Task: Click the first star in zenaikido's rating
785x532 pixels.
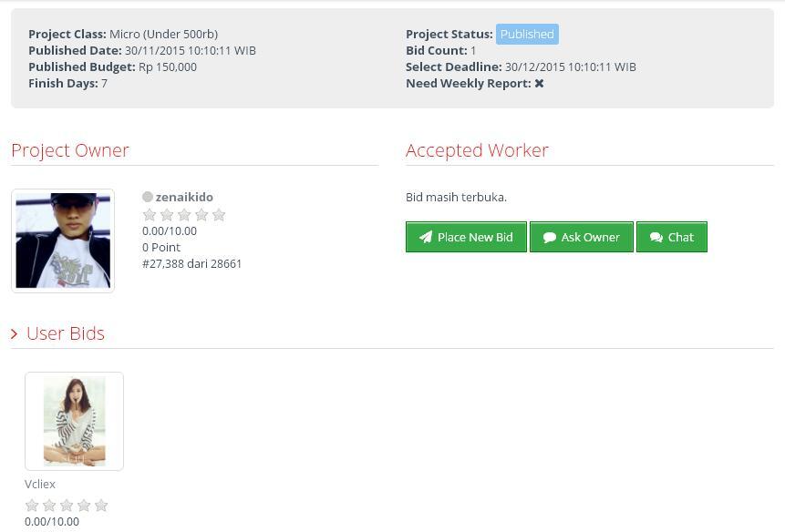Action: pos(150,214)
